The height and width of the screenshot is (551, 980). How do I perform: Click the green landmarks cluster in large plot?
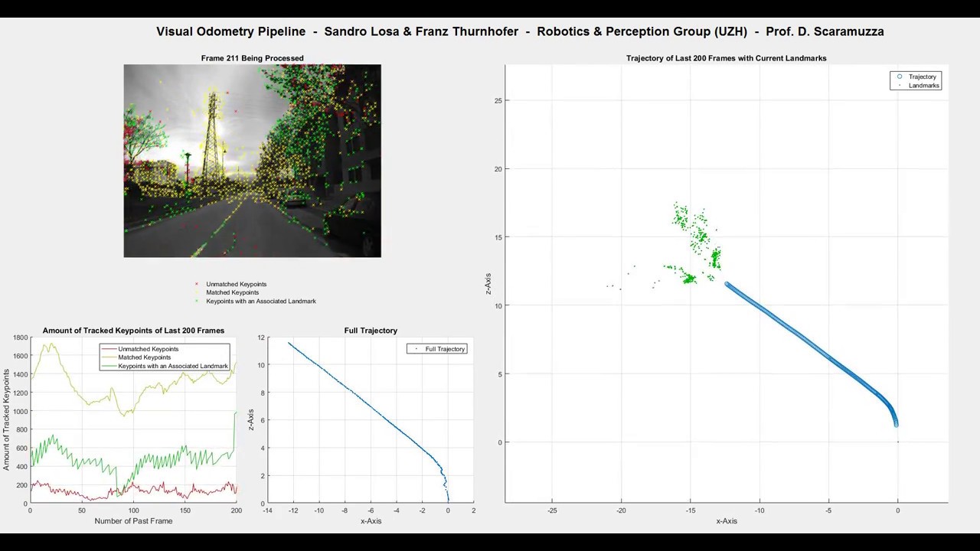(x=693, y=245)
